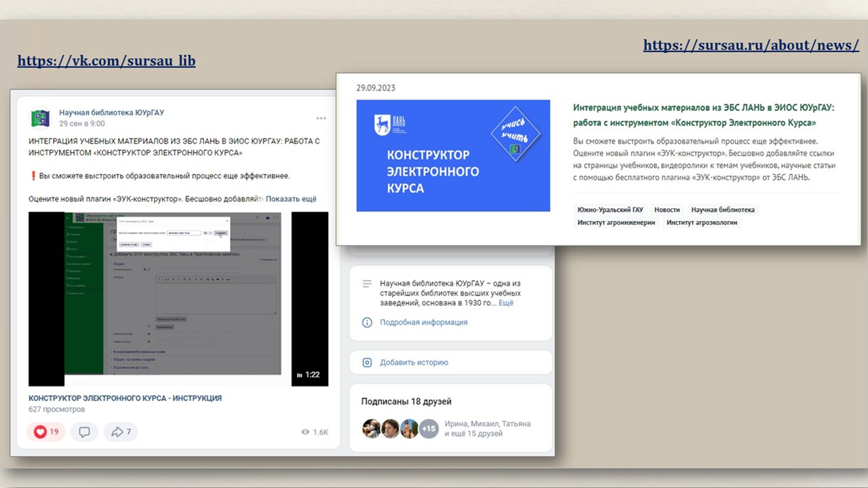868x488 pixels.
Task: Expand the post with "Показать ещё"
Action: pyautogui.click(x=291, y=199)
